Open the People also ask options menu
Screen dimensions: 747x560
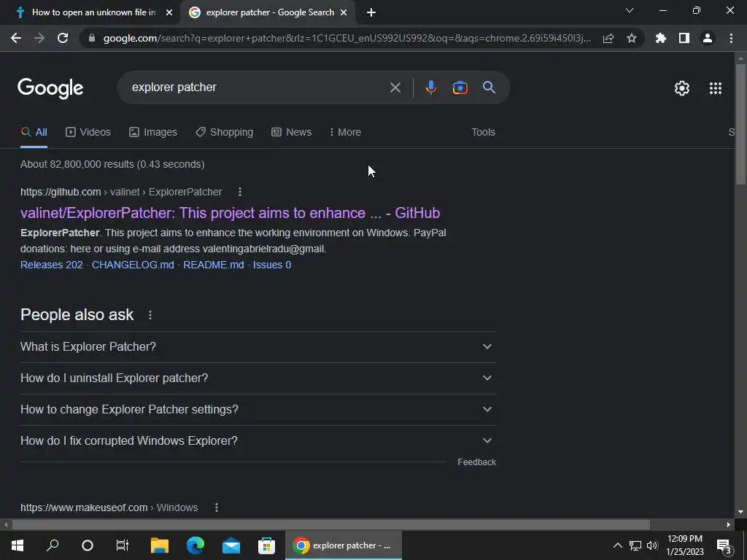(150, 315)
